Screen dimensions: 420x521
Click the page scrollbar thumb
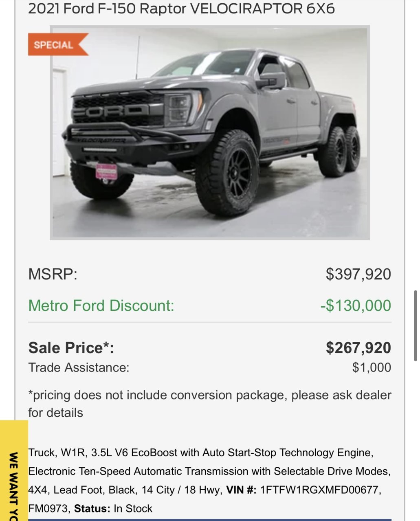point(415,326)
